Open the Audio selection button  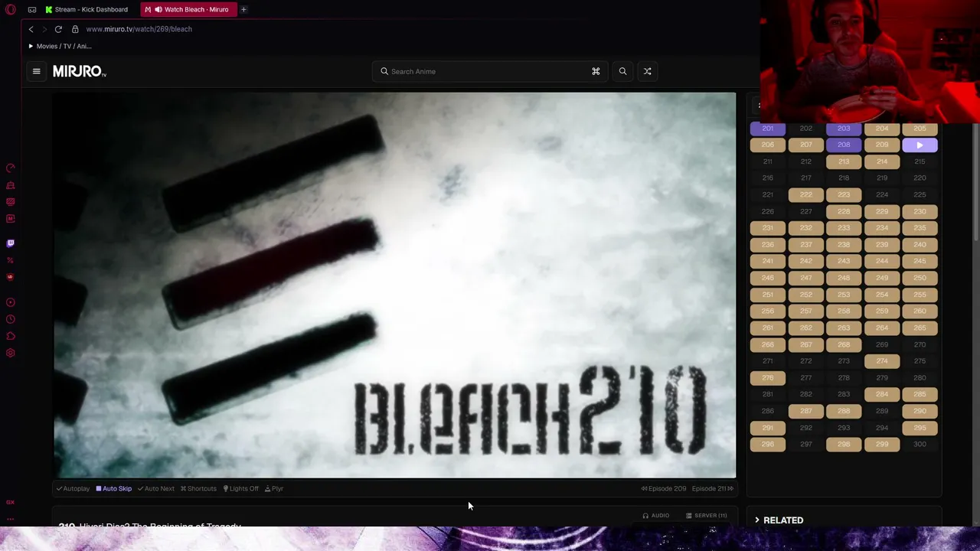pyautogui.click(x=656, y=515)
